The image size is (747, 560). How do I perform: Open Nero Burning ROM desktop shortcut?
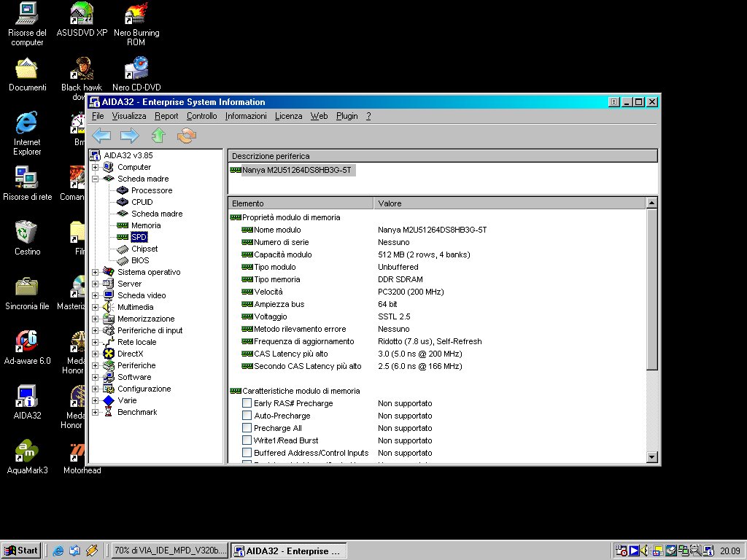[x=136, y=24]
